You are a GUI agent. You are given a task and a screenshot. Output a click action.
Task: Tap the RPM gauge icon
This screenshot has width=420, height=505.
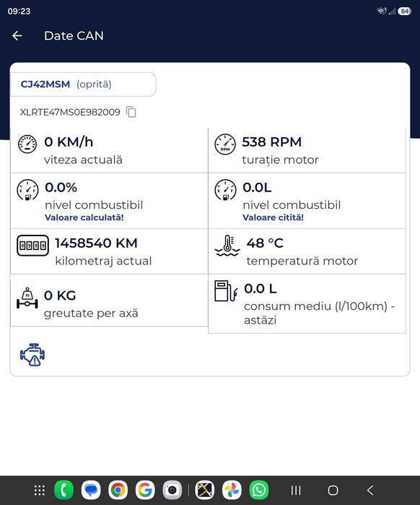225,144
